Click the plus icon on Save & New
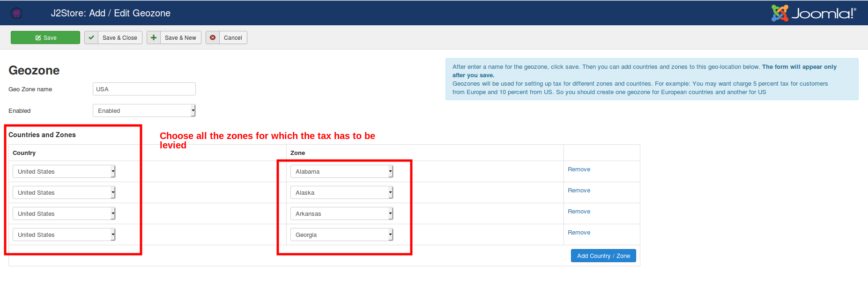This screenshot has width=868, height=301. pos(154,37)
